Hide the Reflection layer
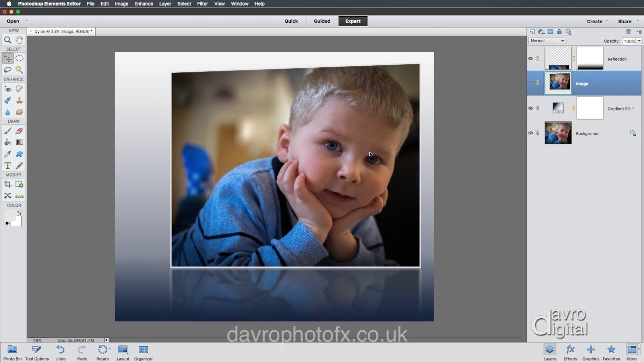The height and width of the screenshot is (362, 644). pyautogui.click(x=530, y=59)
